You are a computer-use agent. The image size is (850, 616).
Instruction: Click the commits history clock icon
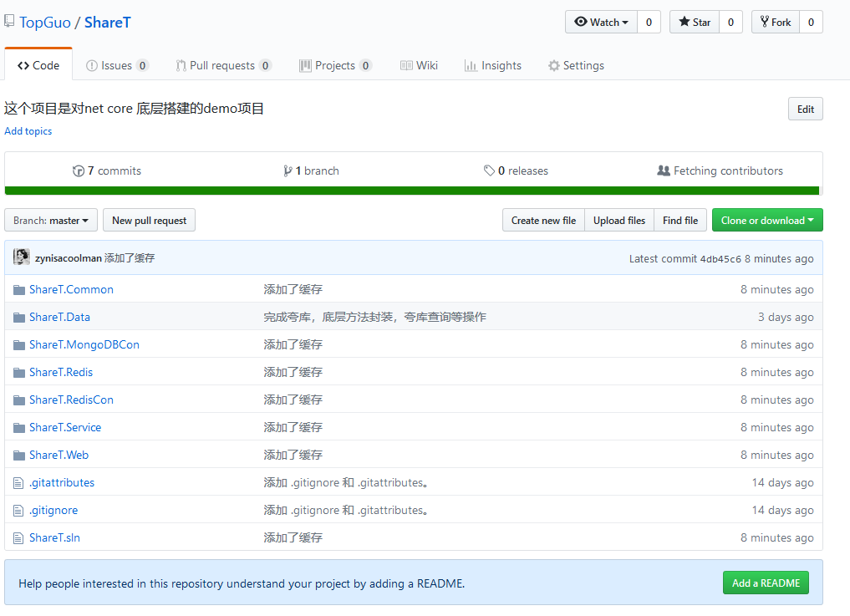click(x=78, y=171)
